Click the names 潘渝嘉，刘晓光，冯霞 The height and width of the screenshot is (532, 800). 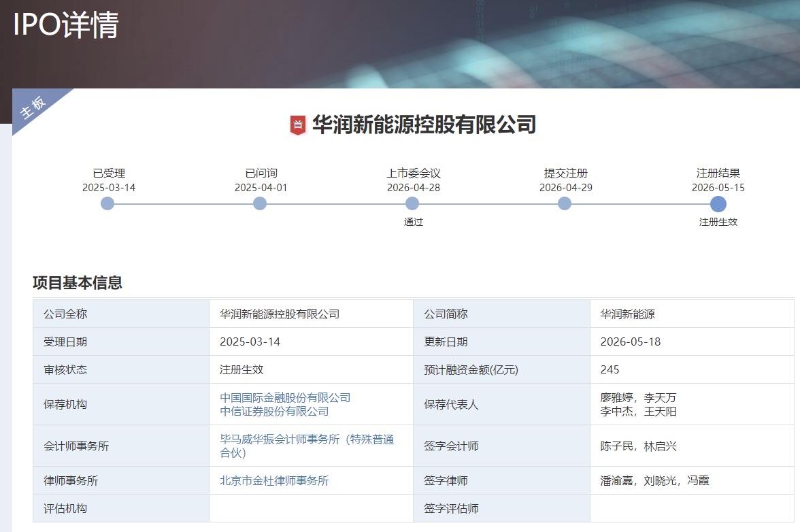654,480
